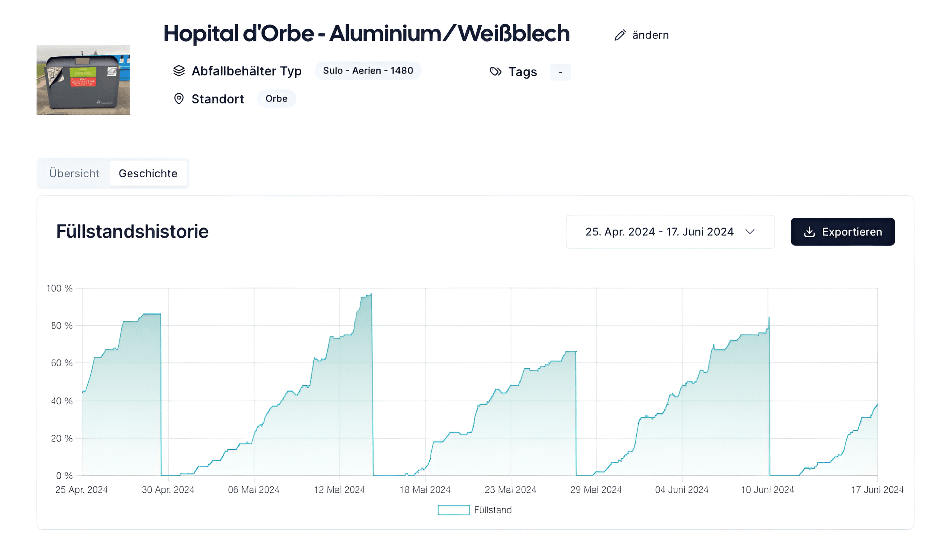Click the Füllstand legend label

click(493, 510)
